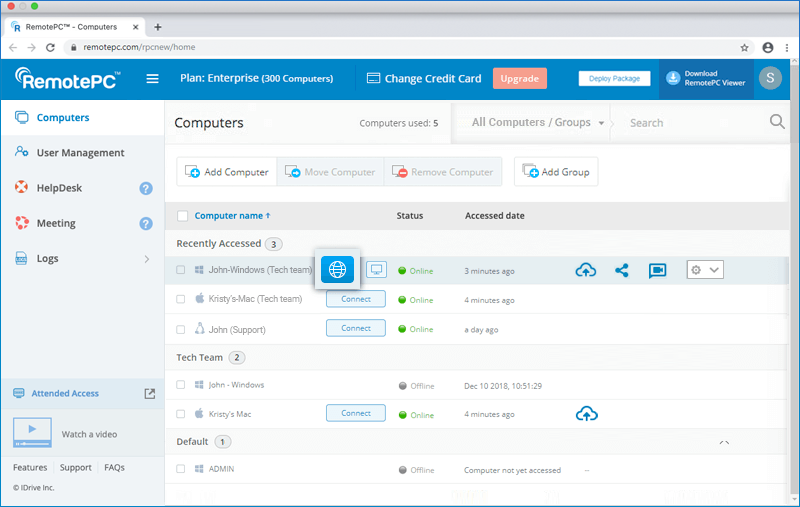Open Attended Access external link icon
This screenshot has height=507, width=800.
coord(150,393)
